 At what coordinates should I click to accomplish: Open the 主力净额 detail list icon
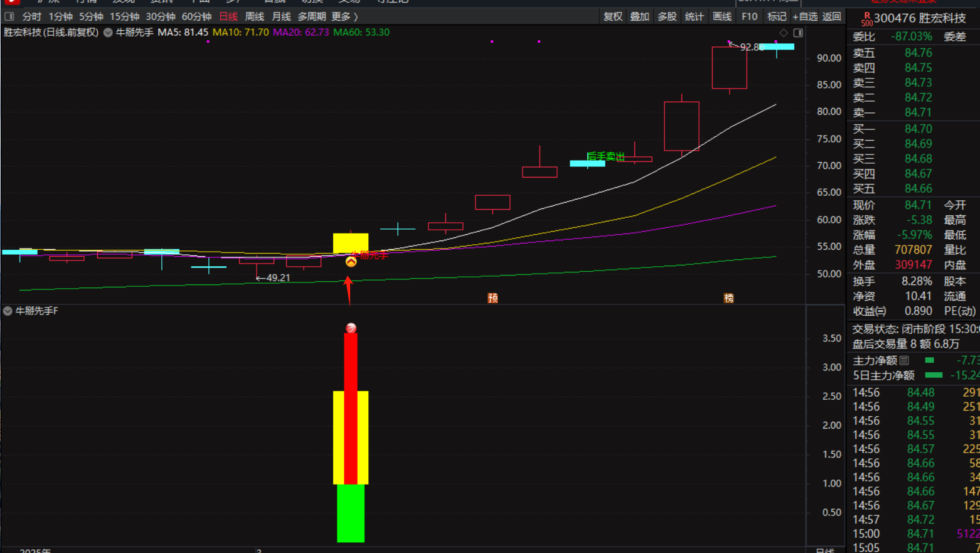coord(904,360)
